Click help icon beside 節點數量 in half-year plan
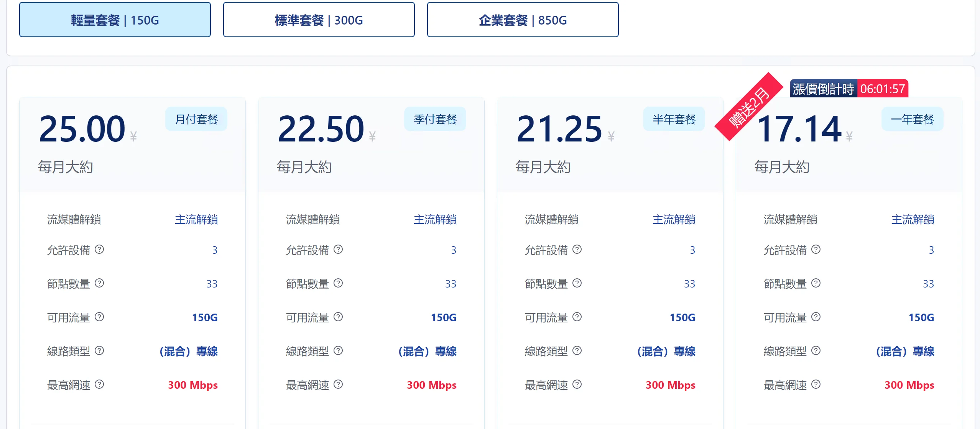 [x=577, y=283]
